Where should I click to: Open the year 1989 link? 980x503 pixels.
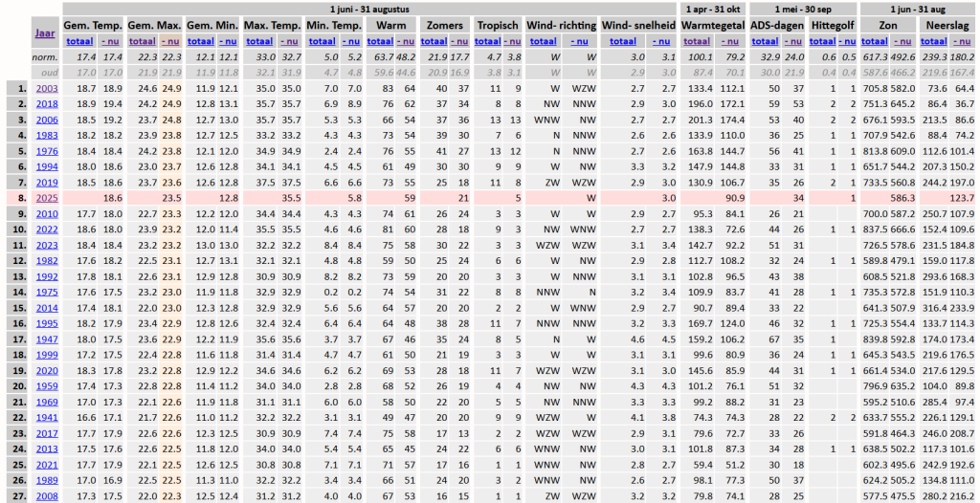[47, 480]
